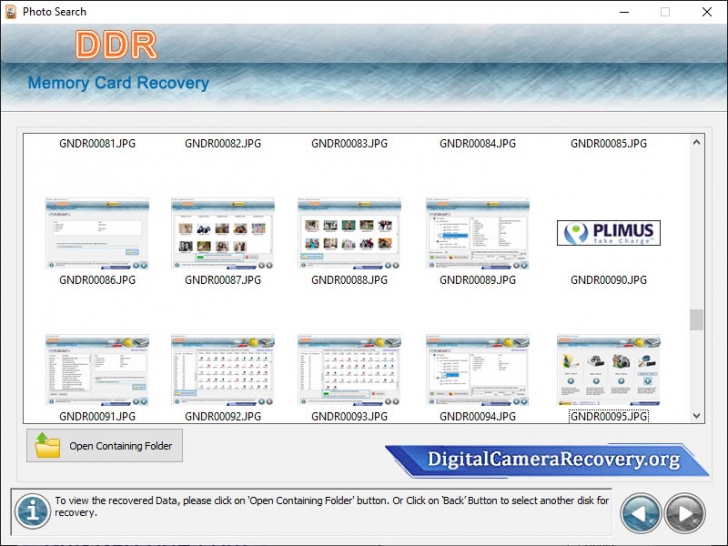Select thumbnail GNDR00094.JPG
728x546 pixels.
[x=477, y=370]
